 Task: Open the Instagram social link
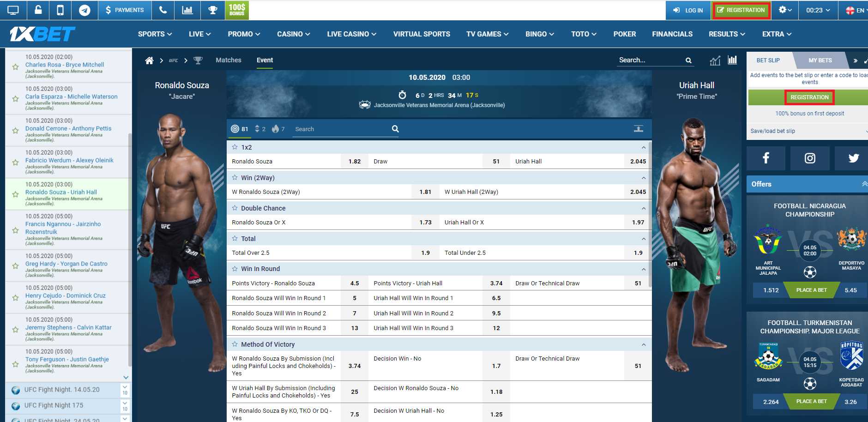pyautogui.click(x=810, y=158)
